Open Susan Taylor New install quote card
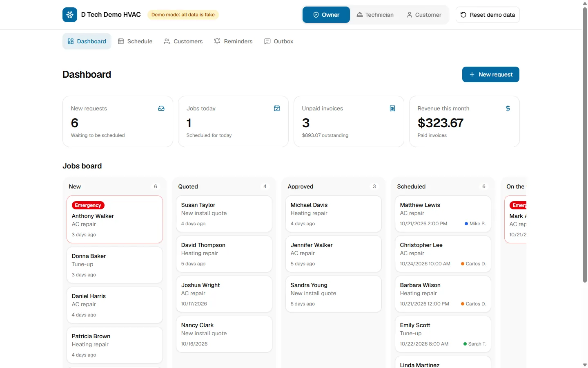The image size is (588, 368). coord(224,214)
